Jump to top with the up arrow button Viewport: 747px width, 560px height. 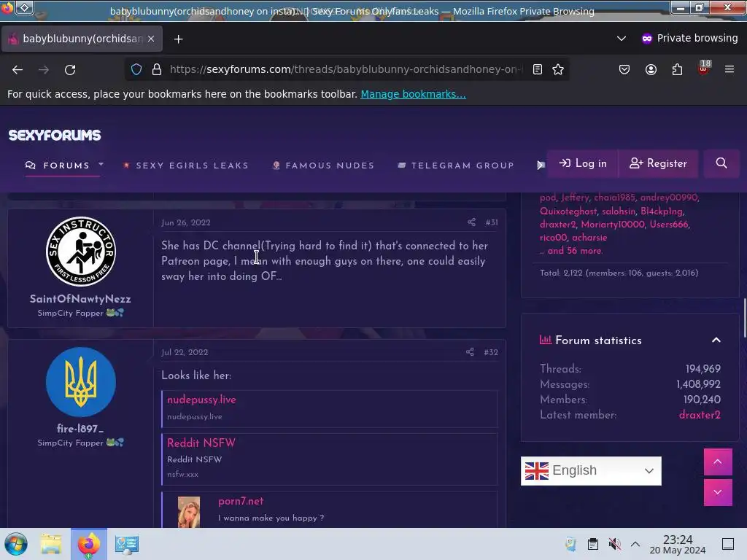(x=718, y=462)
